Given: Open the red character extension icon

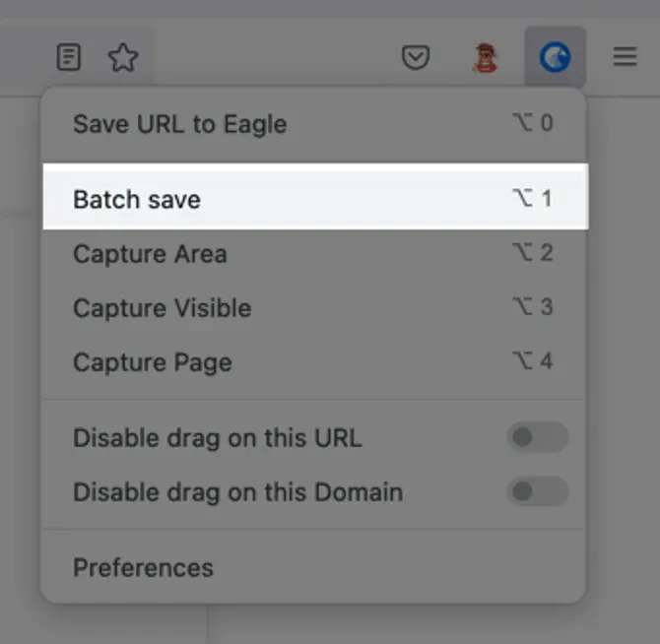Looking at the screenshot, I should coord(486,58).
